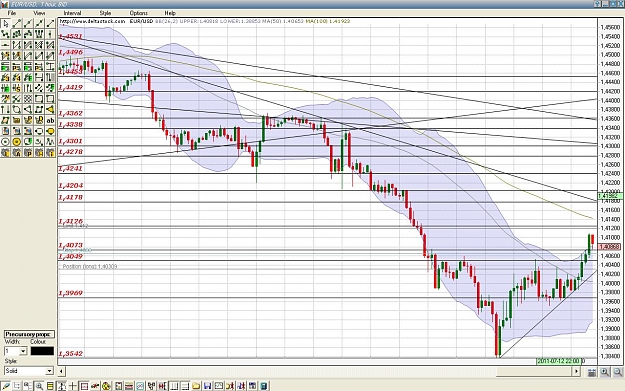625x391 pixels.
Task: Select the zigzag wave tool in the palette
Action: coord(50,141)
